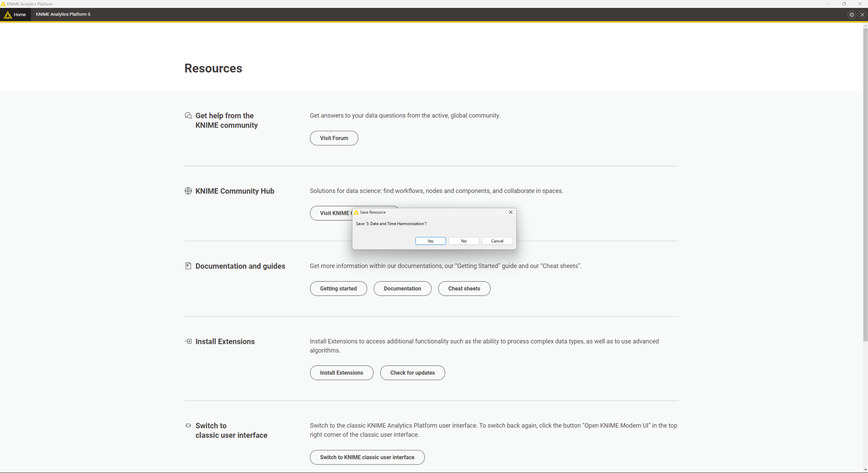This screenshot has height=473, width=868.
Task: Click the globe icon beside KNIME Community Hub
Action: coord(188,191)
